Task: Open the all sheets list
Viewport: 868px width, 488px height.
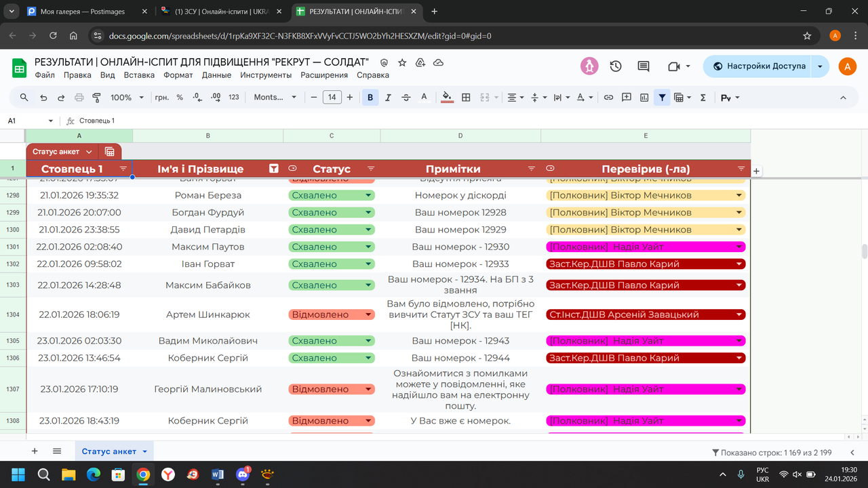Action: (x=57, y=451)
